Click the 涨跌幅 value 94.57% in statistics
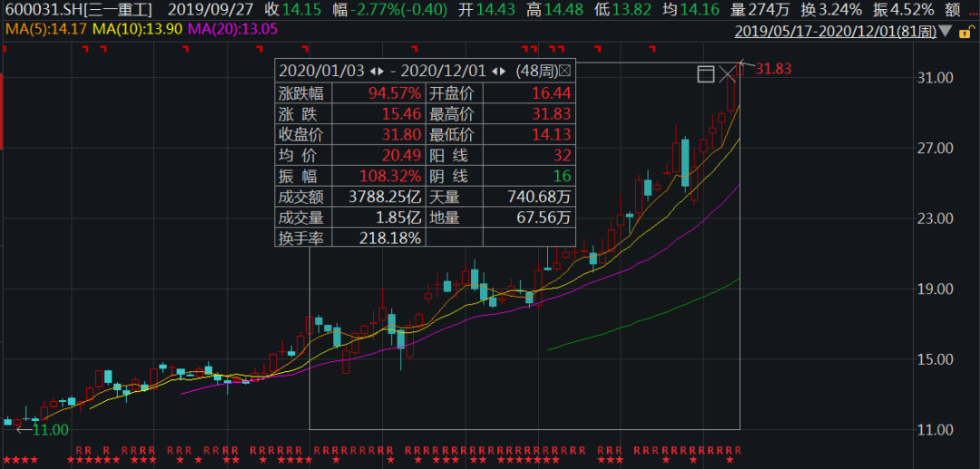 click(x=394, y=93)
